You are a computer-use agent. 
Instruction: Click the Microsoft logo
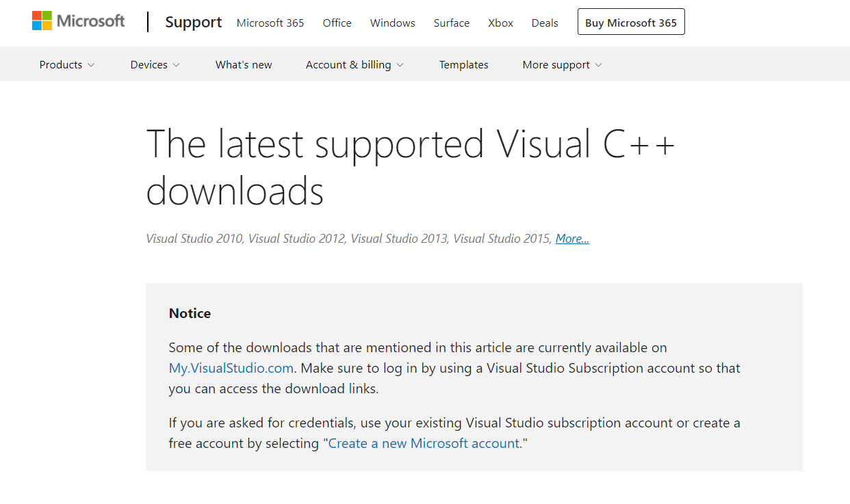(78, 21)
